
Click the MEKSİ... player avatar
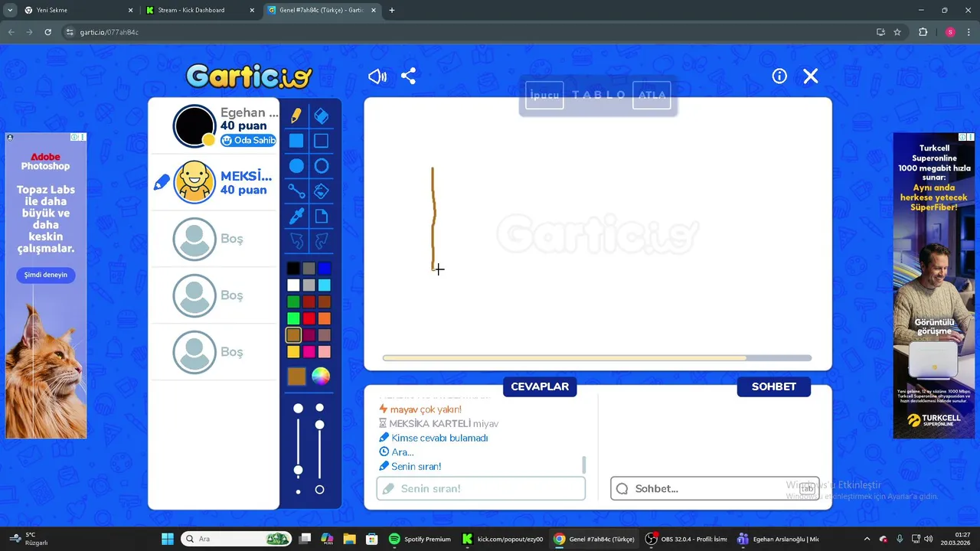pyautogui.click(x=194, y=182)
